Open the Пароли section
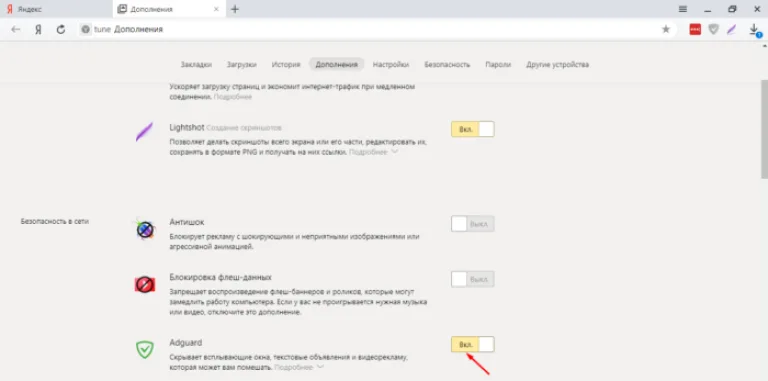Image resolution: width=768 pixels, height=381 pixels. (x=498, y=65)
